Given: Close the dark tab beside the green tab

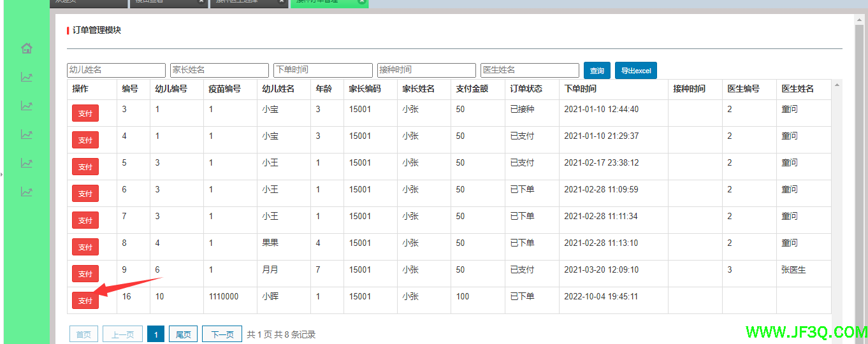Looking at the screenshot, I should pos(281,2).
